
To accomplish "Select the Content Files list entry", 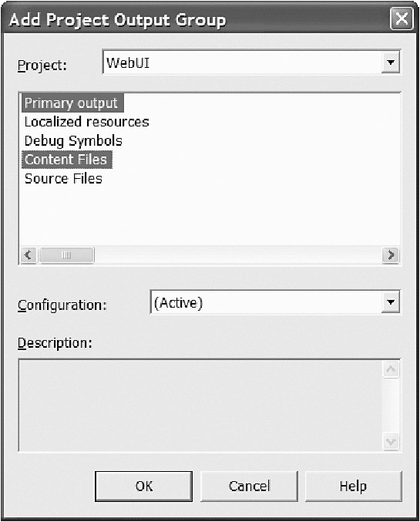I will click(66, 160).
